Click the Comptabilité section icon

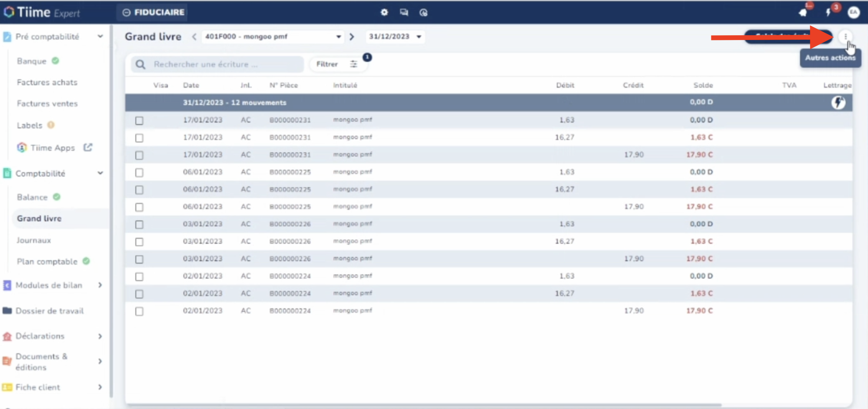(x=7, y=173)
